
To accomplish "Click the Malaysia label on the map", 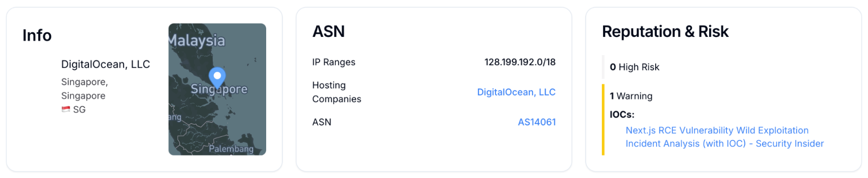I will tap(197, 40).
